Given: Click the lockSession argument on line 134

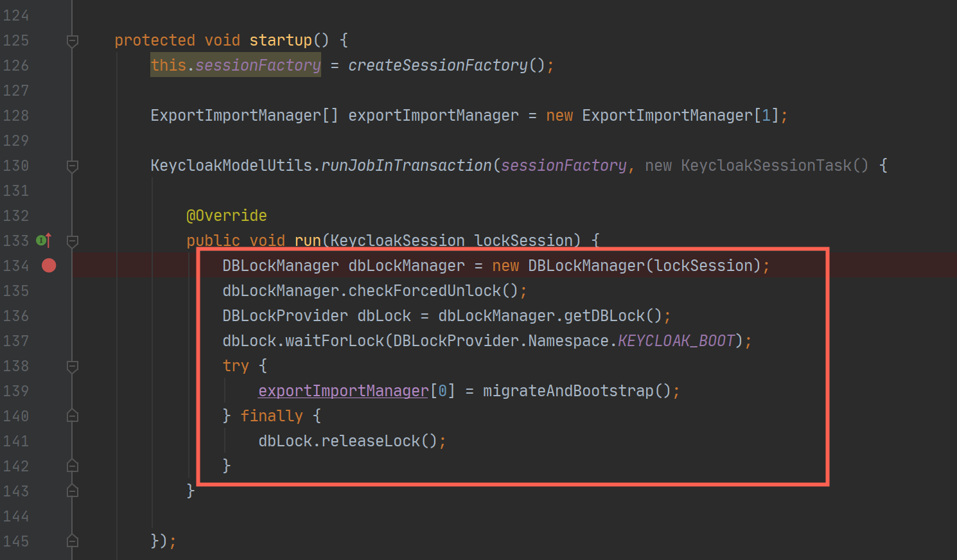Looking at the screenshot, I should coord(703,266).
